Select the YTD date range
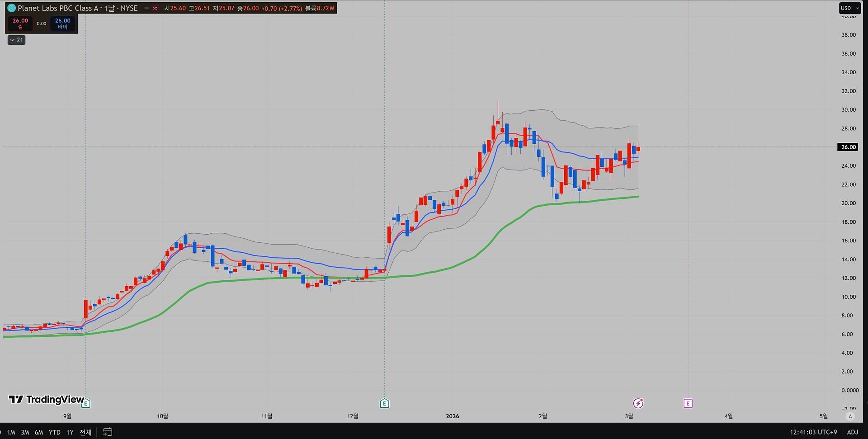Viewport: 868px width, 439px height. (55, 432)
